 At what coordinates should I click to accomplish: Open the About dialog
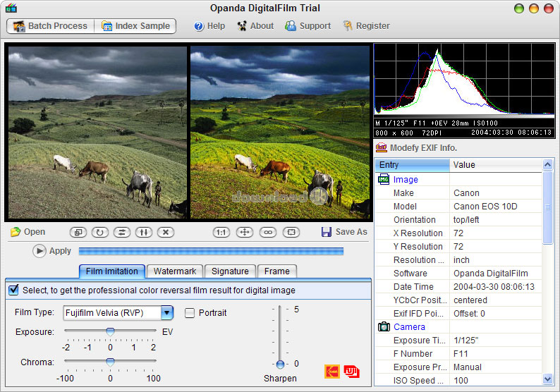tap(255, 26)
